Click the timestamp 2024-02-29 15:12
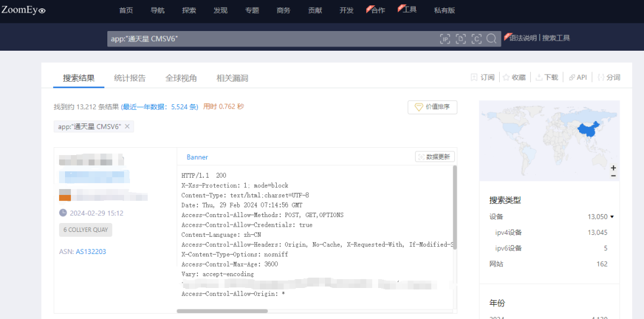 click(x=97, y=213)
